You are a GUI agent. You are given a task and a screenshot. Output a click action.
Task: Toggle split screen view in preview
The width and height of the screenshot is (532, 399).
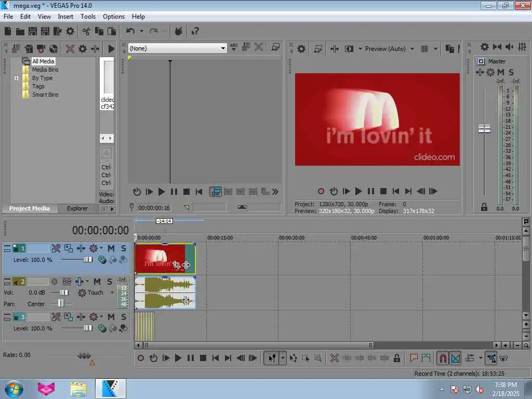point(349,49)
